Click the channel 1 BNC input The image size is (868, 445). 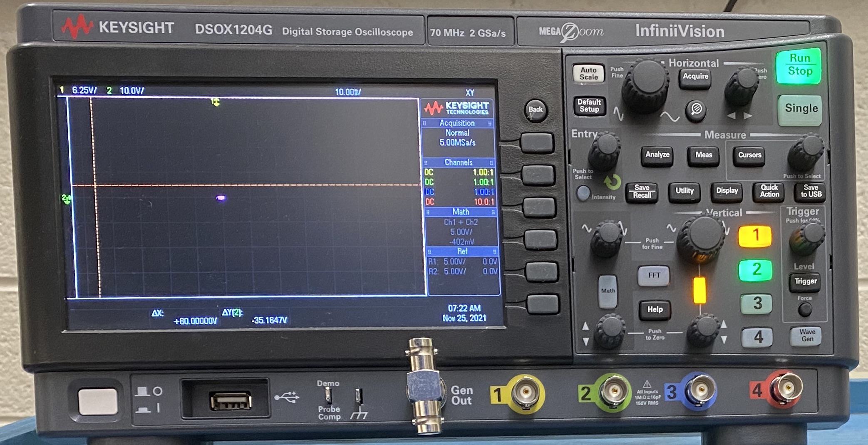coord(526,392)
